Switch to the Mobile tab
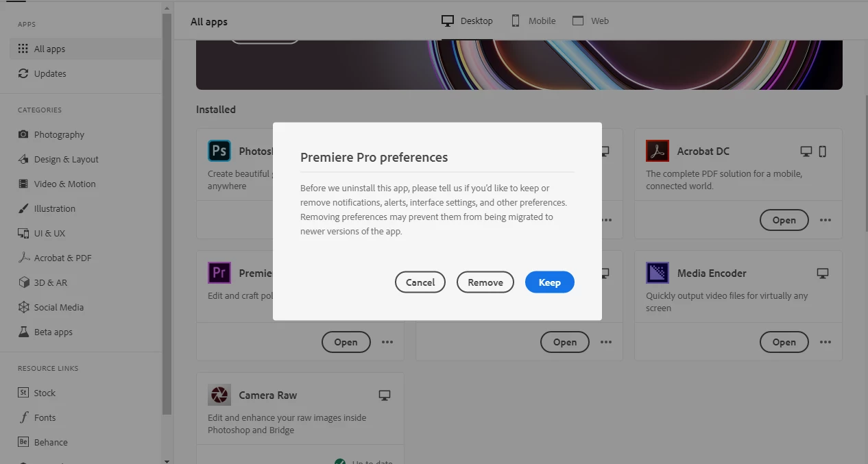 (533, 21)
